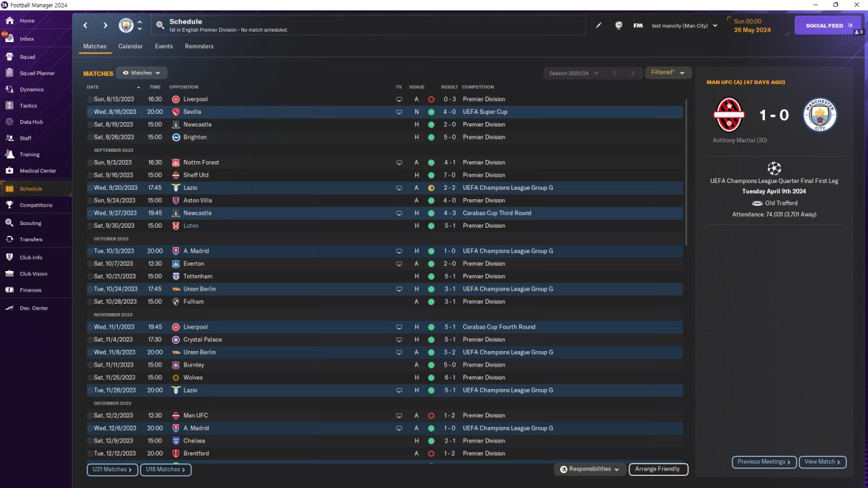
Task: Select Schedule in the sidebar
Action: (x=36, y=188)
